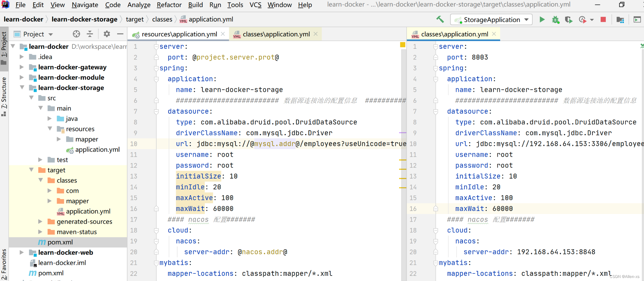Viewport: 644px width, 281px height.
Task: Collapse the src folder
Action: [31, 98]
